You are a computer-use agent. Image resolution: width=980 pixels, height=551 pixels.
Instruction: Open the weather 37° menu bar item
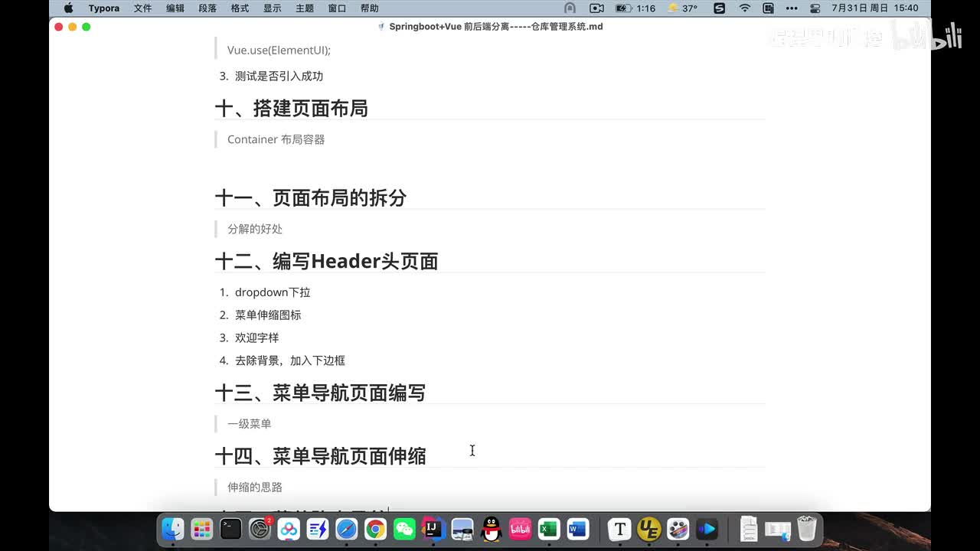point(682,8)
